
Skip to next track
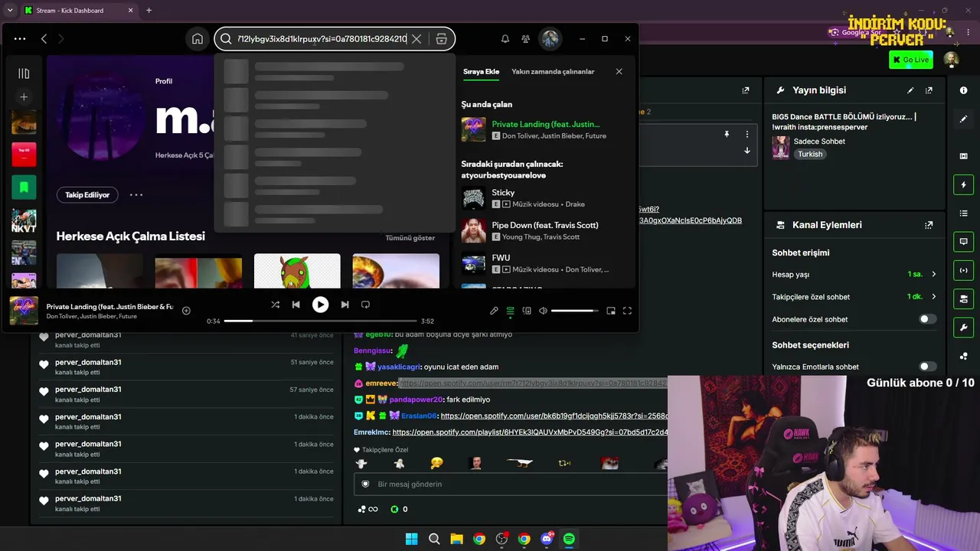345,305
